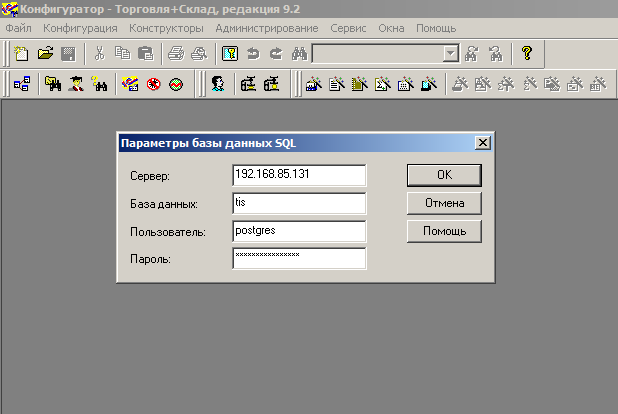This screenshot has width=618, height=414.
Task: Click the crossed-out bug debugger icon
Action: (153, 84)
